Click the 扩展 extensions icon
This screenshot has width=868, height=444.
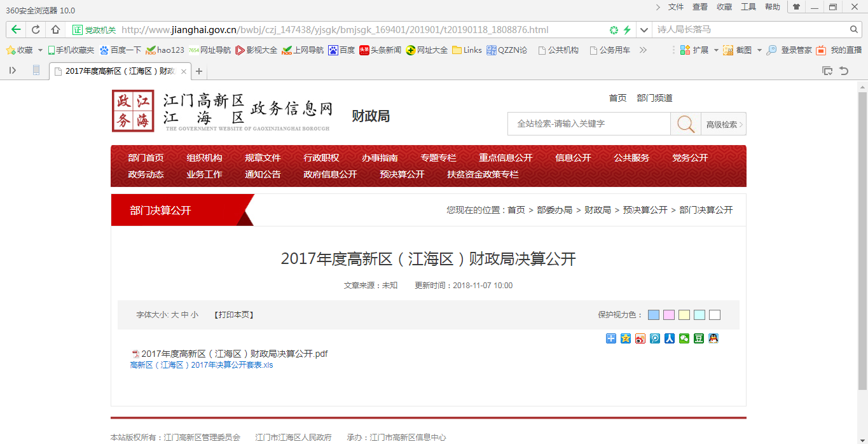click(694, 50)
